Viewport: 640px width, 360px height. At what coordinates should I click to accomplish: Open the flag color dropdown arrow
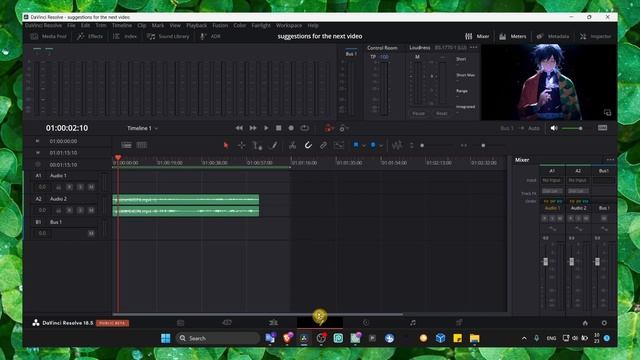363,146
